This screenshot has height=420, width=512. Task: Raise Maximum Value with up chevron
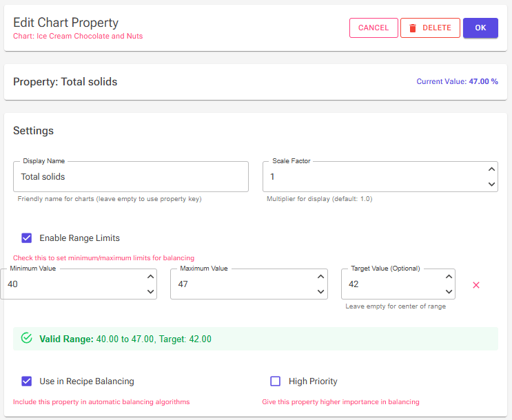point(321,277)
